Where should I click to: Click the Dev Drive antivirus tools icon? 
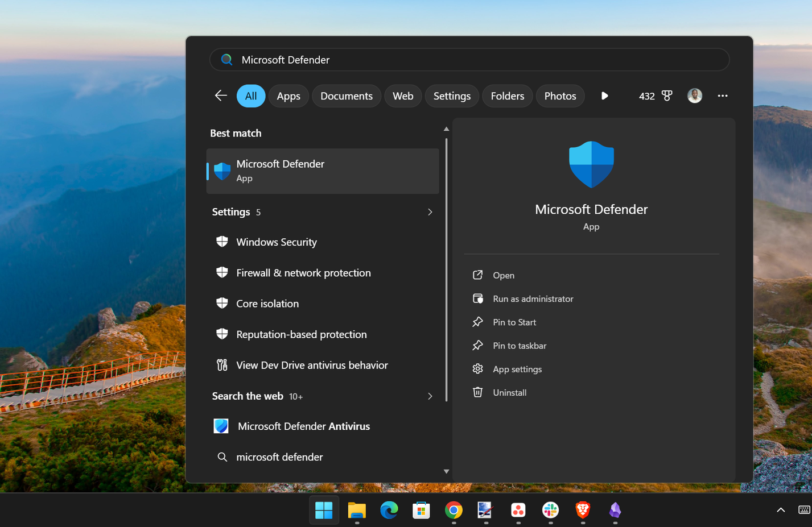(x=222, y=365)
